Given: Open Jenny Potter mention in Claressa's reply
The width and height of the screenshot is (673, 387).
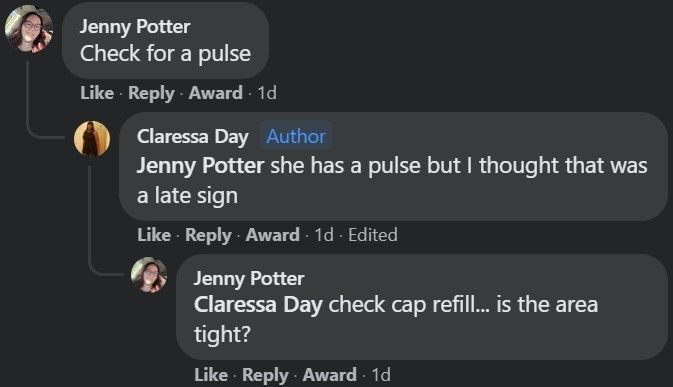Looking at the screenshot, I should click(x=200, y=166).
